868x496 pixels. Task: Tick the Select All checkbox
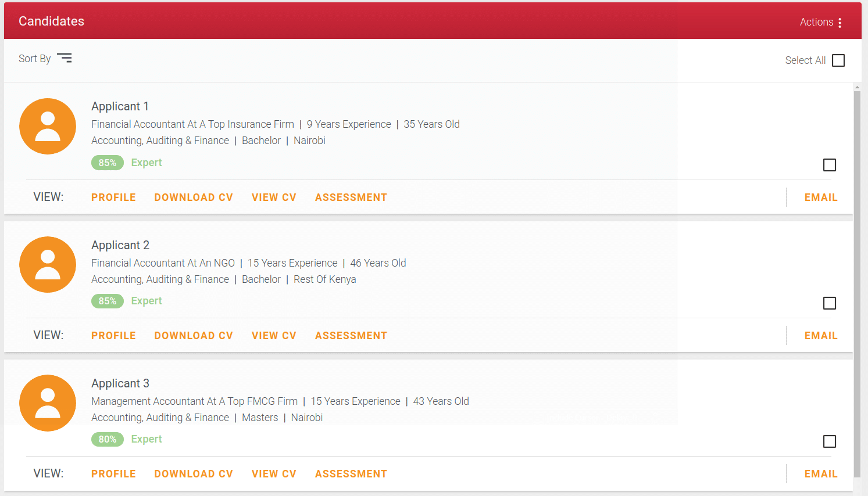pyautogui.click(x=838, y=60)
